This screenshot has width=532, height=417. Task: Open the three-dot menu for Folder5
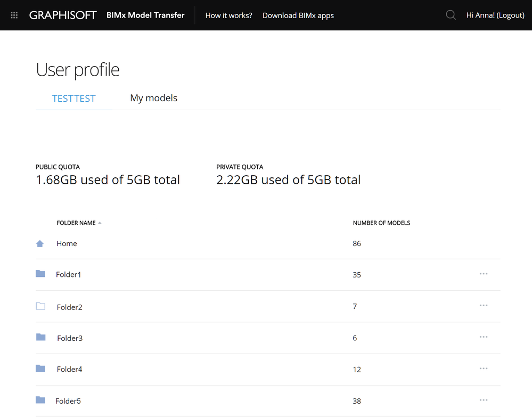(x=484, y=400)
